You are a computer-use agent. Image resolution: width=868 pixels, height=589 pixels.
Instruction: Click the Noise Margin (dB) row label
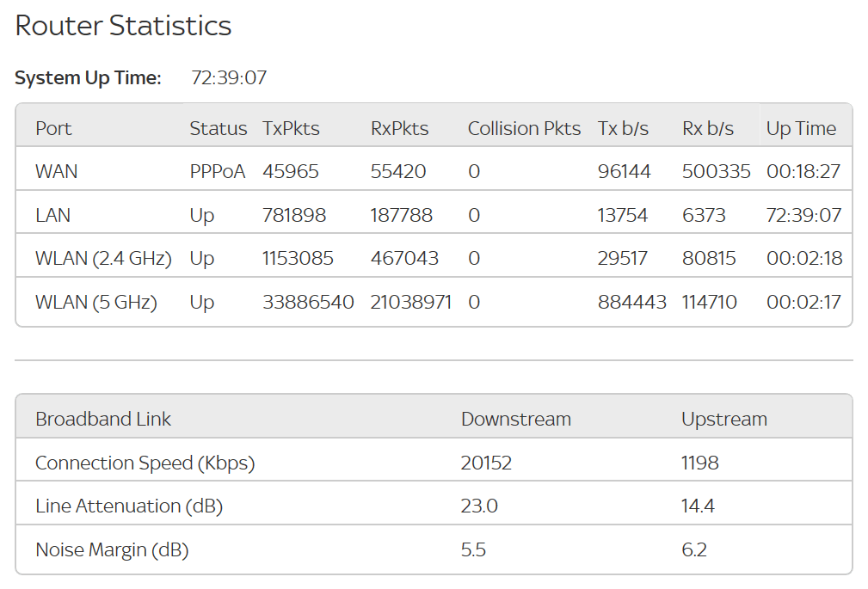112,550
